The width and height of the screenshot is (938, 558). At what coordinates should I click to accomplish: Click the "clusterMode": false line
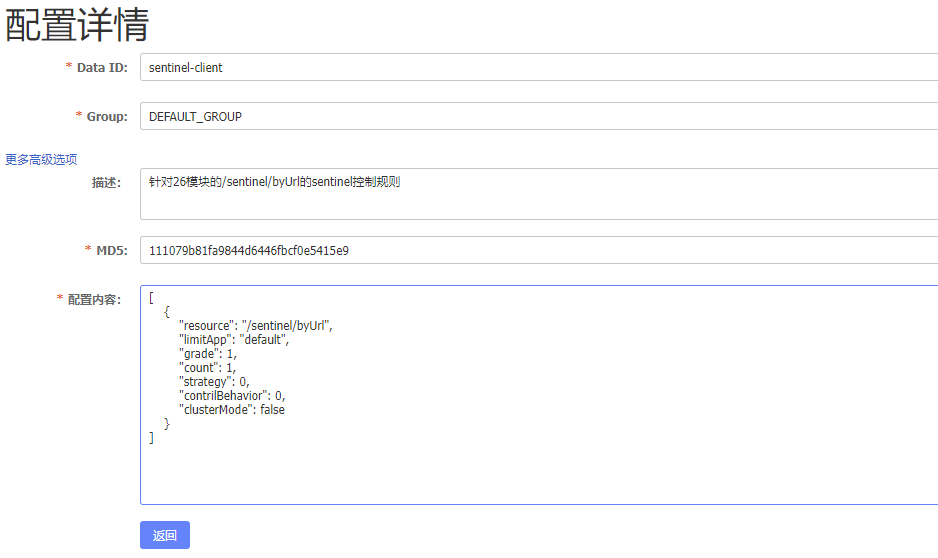point(232,410)
